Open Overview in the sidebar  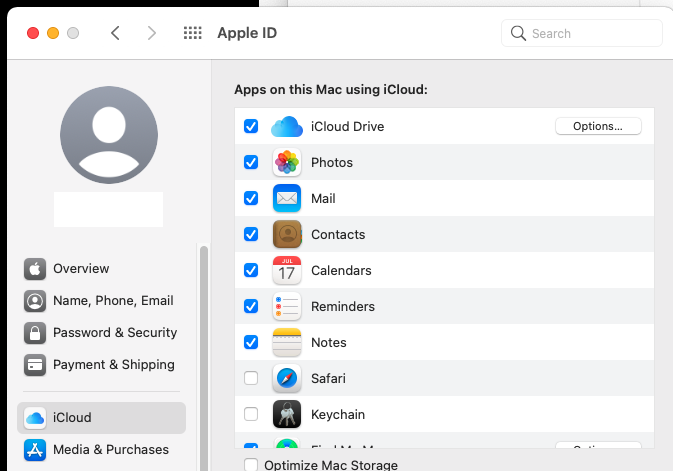[81, 269]
